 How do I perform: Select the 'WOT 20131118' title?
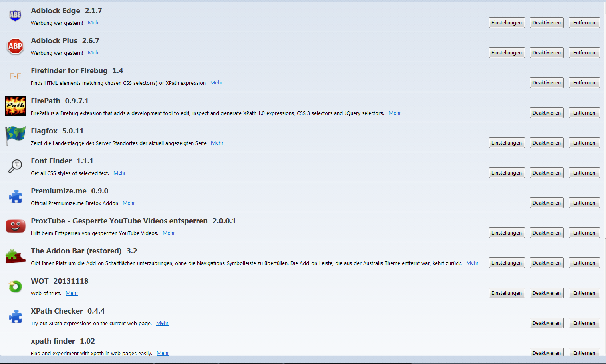pyautogui.click(x=60, y=281)
